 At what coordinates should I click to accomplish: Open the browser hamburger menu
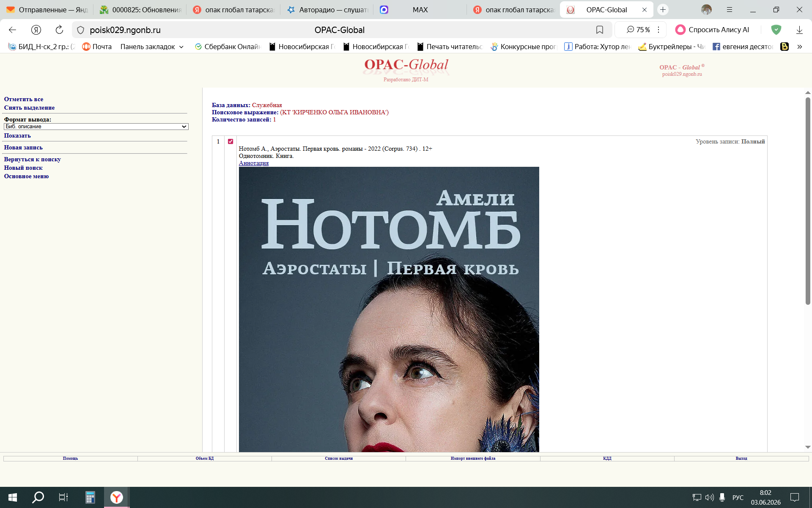(730, 9)
